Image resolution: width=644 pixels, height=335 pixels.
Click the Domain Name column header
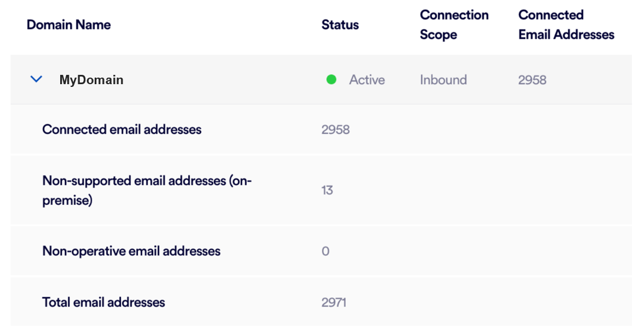(x=68, y=25)
